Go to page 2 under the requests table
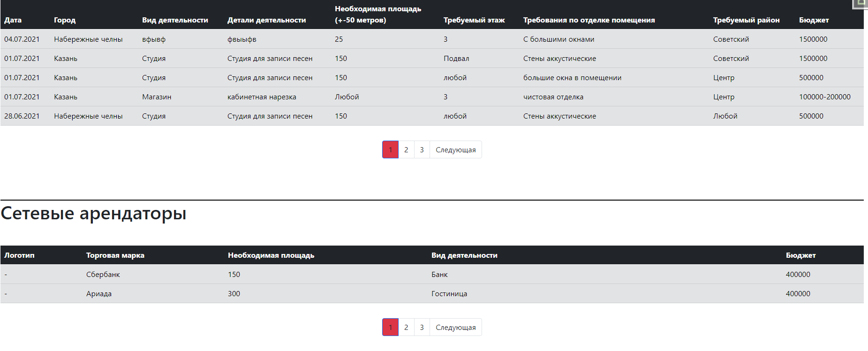Viewport: 868px width, 351px height. click(x=406, y=150)
